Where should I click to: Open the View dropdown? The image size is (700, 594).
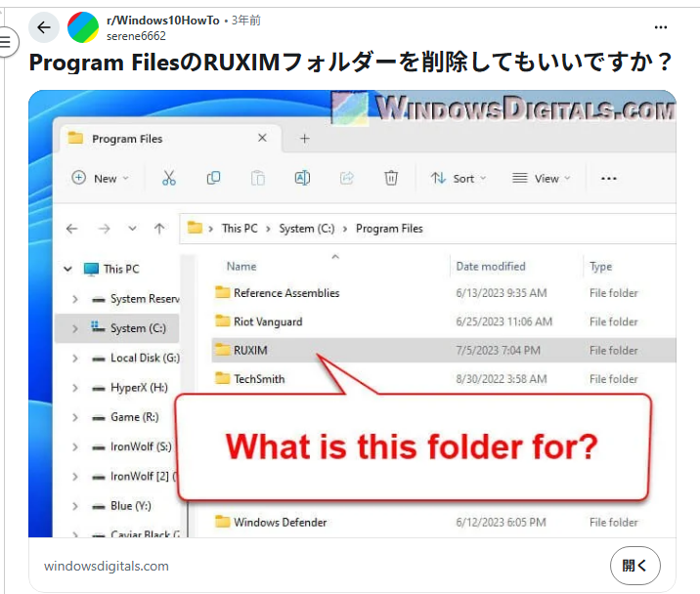pyautogui.click(x=542, y=179)
